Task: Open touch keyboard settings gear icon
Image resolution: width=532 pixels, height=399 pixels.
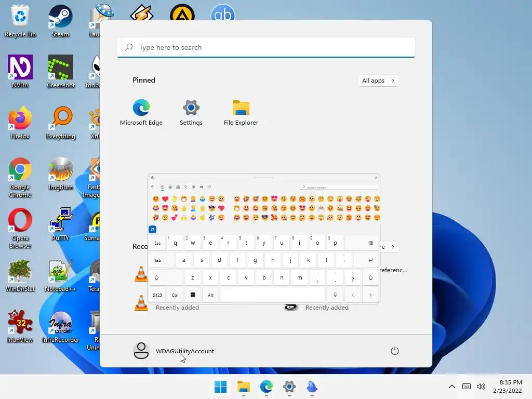Action: coord(153,178)
